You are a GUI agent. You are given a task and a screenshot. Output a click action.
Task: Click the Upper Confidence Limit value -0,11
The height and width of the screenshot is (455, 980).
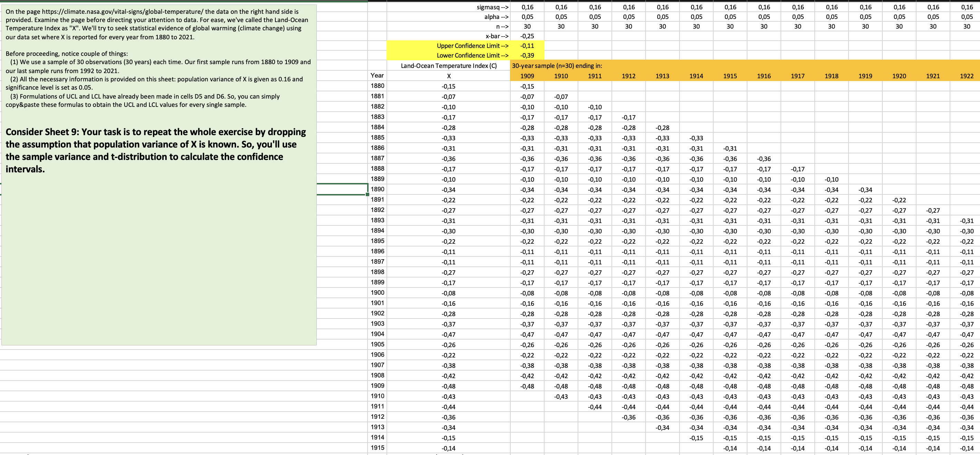coord(527,45)
